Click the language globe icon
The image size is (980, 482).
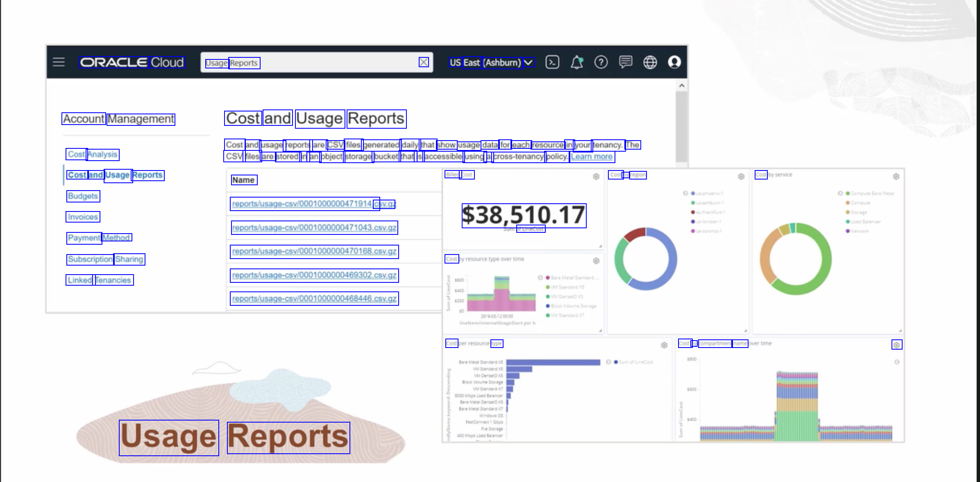[x=650, y=62]
